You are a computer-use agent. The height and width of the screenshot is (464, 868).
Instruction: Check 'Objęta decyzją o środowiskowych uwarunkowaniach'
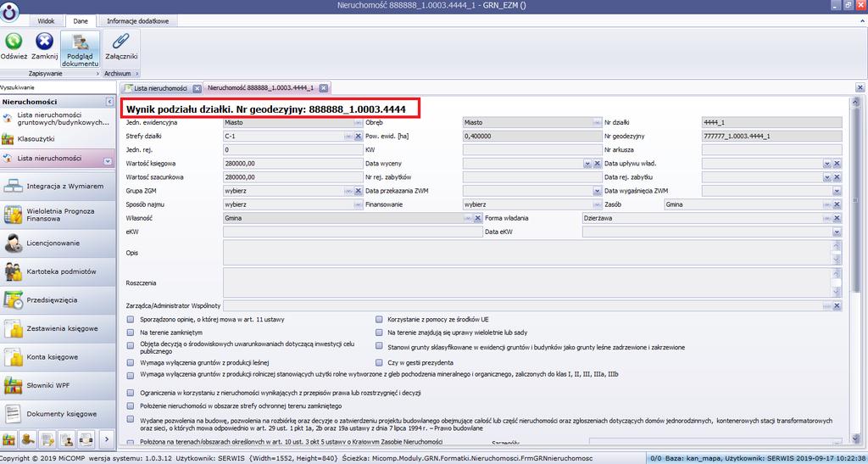[x=130, y=345]
